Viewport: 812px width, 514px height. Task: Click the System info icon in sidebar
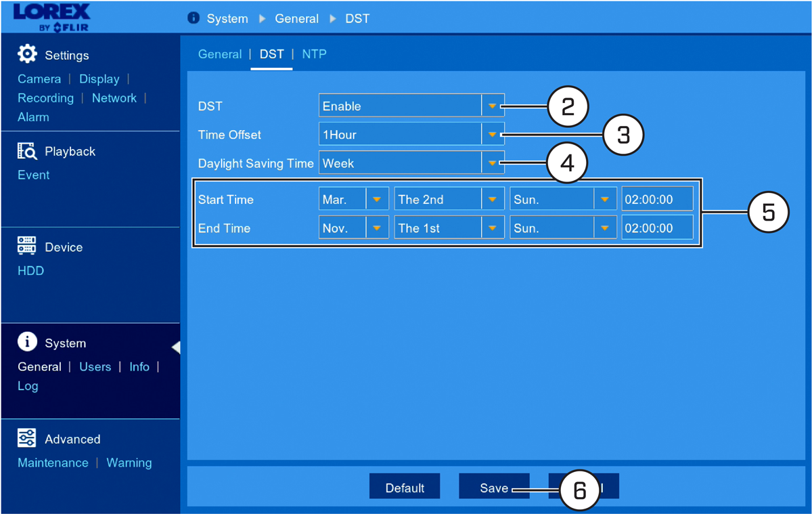(x=27, y=343)
